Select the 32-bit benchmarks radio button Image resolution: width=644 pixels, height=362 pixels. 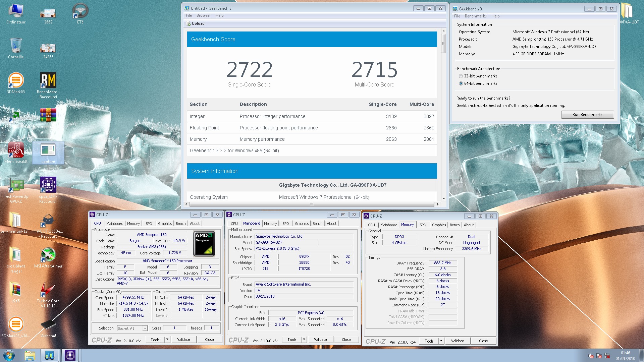(461, 76)
